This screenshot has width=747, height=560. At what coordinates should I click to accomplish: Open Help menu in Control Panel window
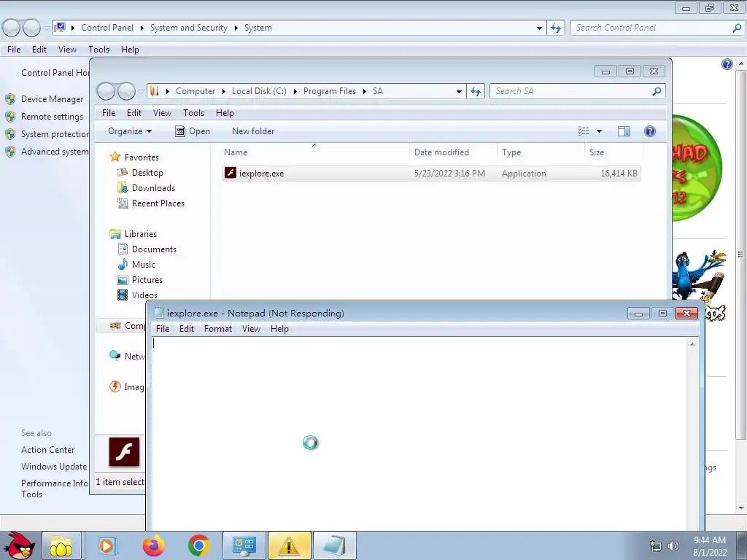[130, 50]
